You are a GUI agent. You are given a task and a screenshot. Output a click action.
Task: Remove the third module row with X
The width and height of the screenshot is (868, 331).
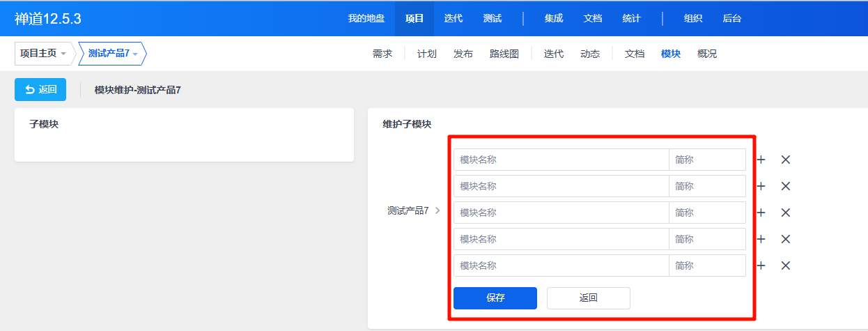click(x=786, y=213)
